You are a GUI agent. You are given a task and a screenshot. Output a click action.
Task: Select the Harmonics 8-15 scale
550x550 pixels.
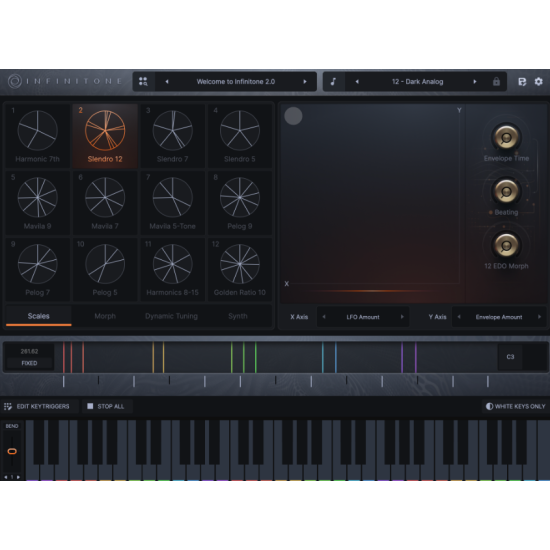[x=172, y=269]
